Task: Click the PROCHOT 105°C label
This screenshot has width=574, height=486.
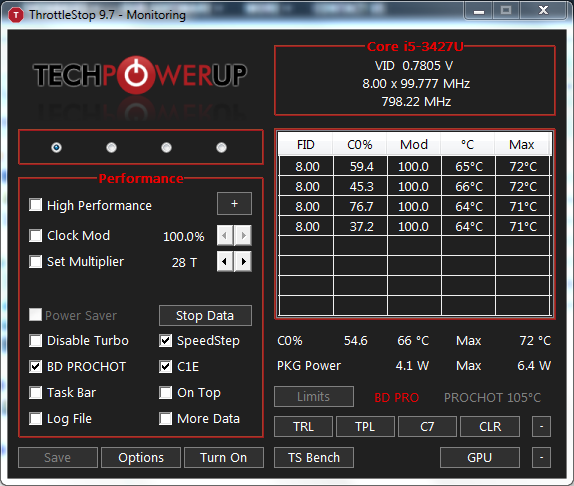Action: pyautogui.click(x=492, y=397)
